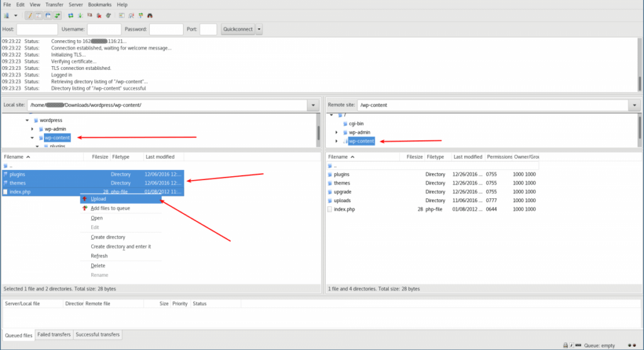Image resolution: width=644 pixels, height=350 pixels.
Task: Cancel the current operation via toolbar
Action: pyautogui.click(x=89, y=16)
